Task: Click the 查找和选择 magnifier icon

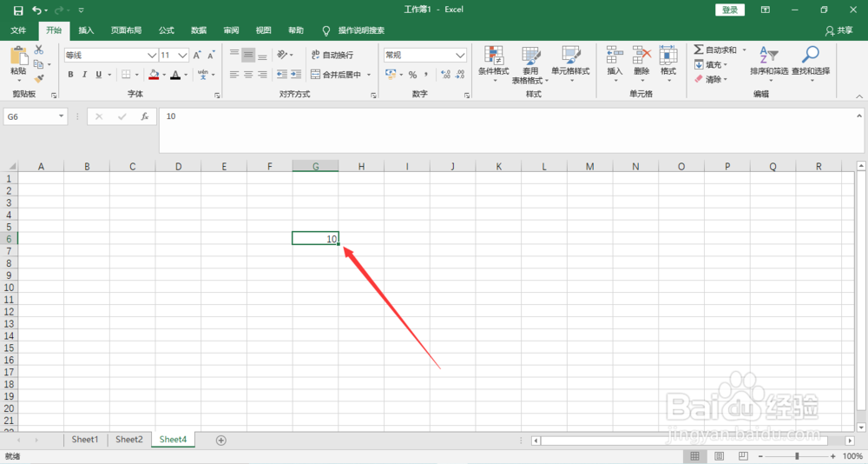Action: pyautogui.click(x=811, y=55)
